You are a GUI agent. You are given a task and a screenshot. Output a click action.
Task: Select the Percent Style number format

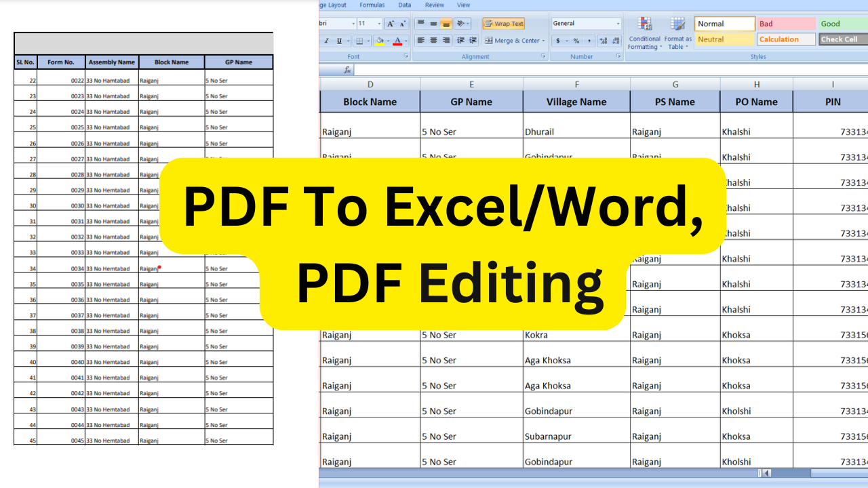pyautogui.click(x=575, y=40)
